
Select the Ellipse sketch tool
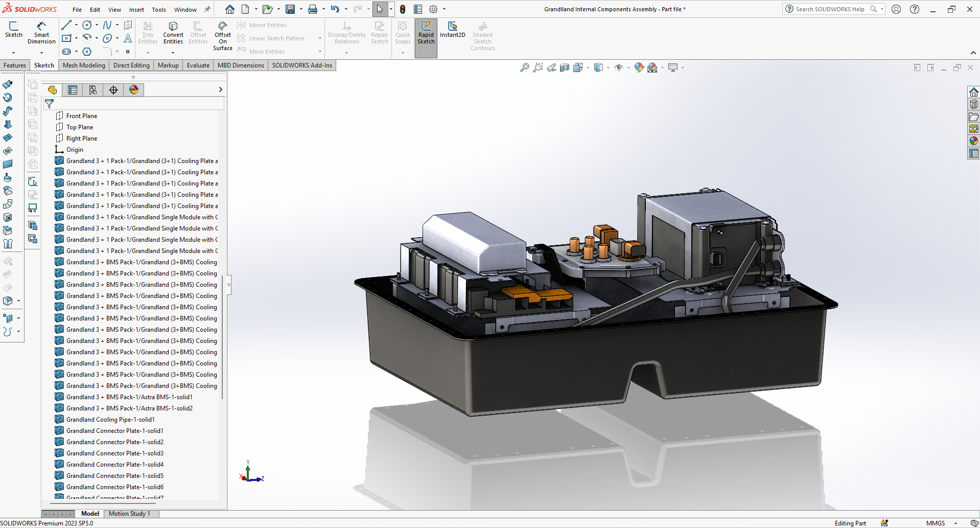(107, 38)
